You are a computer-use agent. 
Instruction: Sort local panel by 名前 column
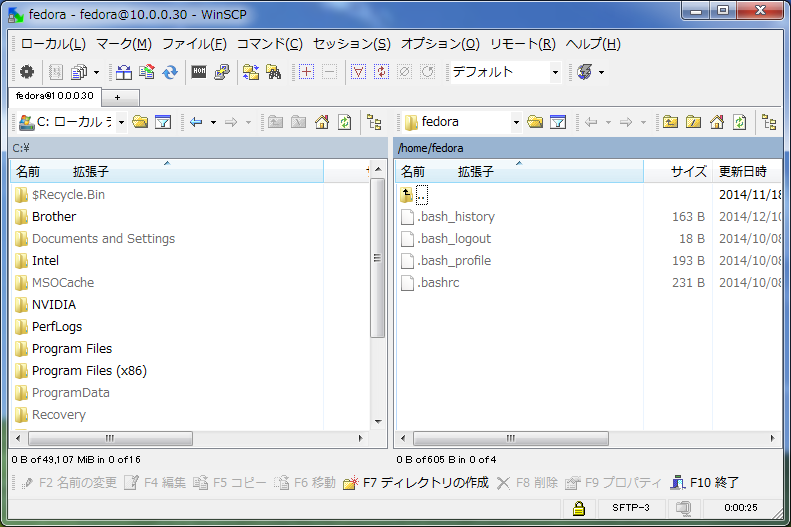[x=166, y=171]
